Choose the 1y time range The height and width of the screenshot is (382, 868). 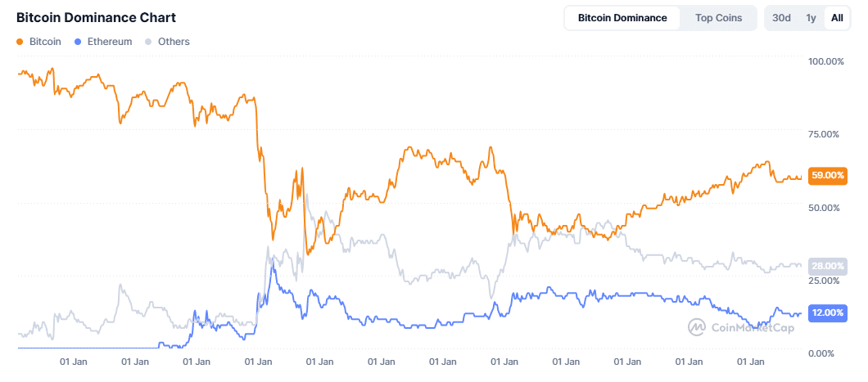click(811, 18)
